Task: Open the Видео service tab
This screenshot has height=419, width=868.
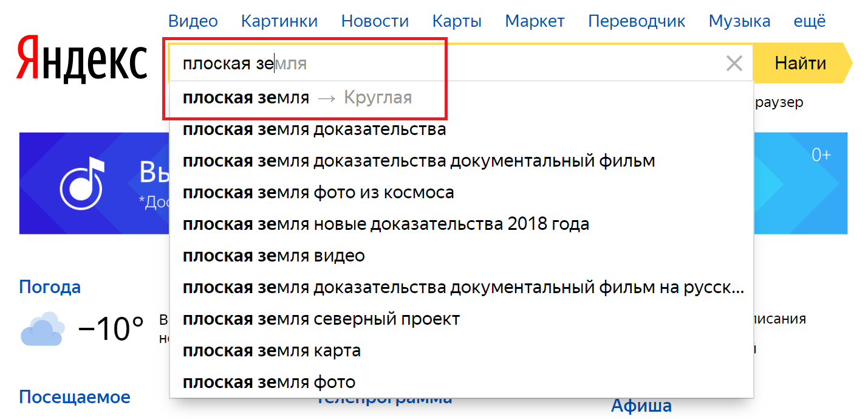Action: point(193,21)
